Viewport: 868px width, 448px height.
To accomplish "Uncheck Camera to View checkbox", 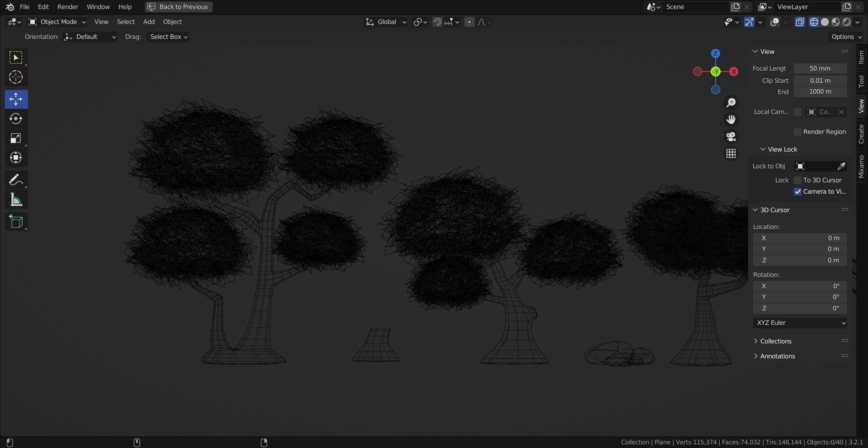I will (x=798, y=191).
